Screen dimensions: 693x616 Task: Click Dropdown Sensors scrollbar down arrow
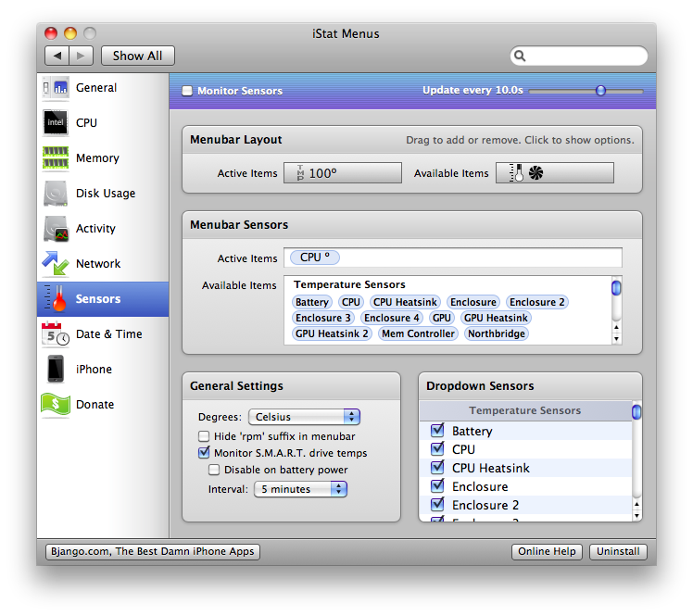point(636,515)
